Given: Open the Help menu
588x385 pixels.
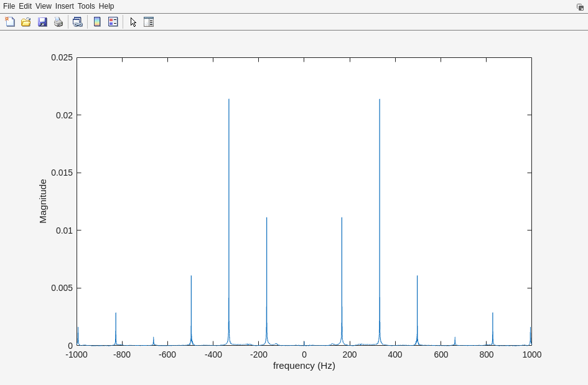Looking at the screenshot, I should [106, 6].
